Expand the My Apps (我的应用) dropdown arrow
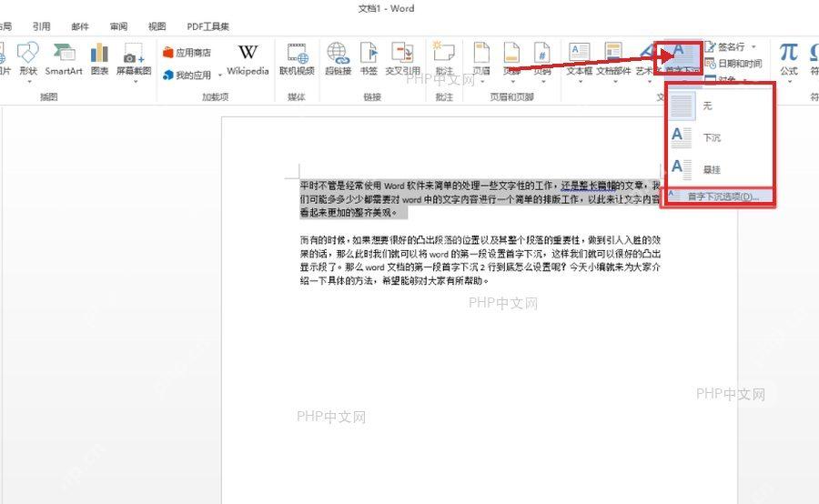819x504 pixels. 220,76
